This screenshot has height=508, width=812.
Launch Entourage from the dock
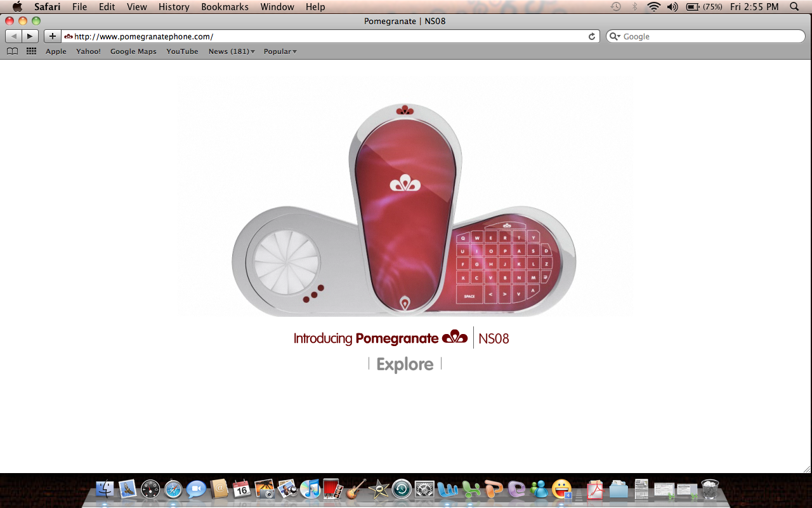pos(516,489)
